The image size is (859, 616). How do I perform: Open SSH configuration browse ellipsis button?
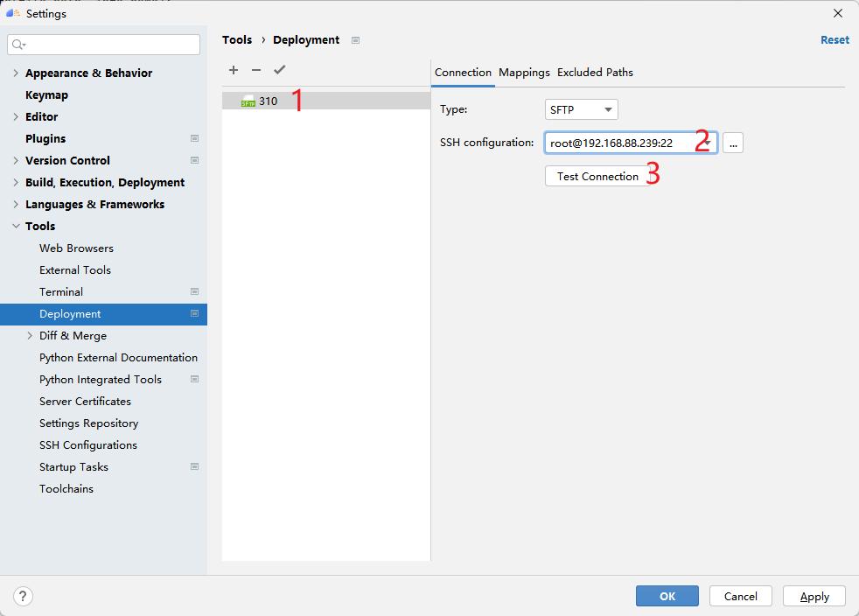(733, 143)
